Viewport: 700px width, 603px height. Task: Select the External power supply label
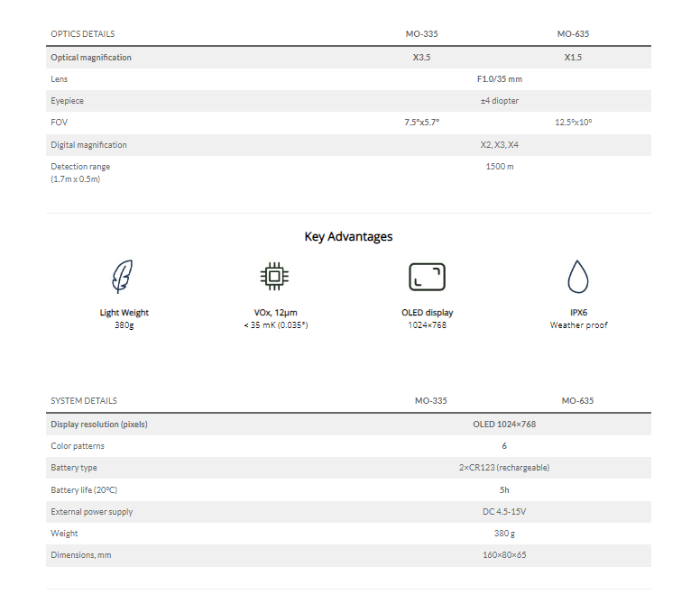tap(92, 512)
